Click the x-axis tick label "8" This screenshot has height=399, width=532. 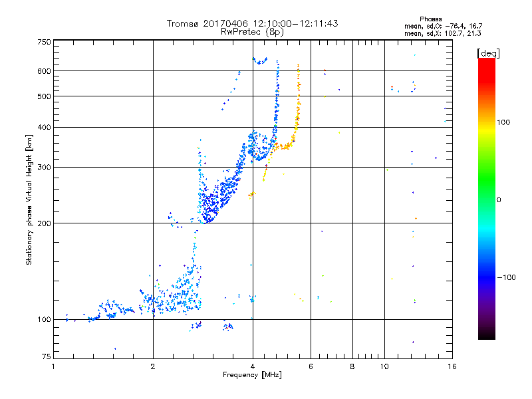coord(352,366)
